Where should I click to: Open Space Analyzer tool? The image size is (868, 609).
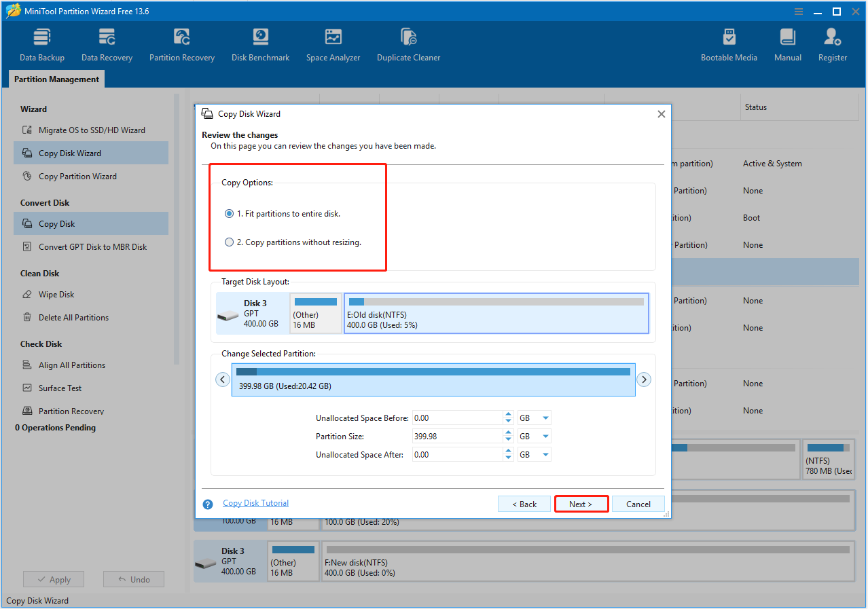333,45
